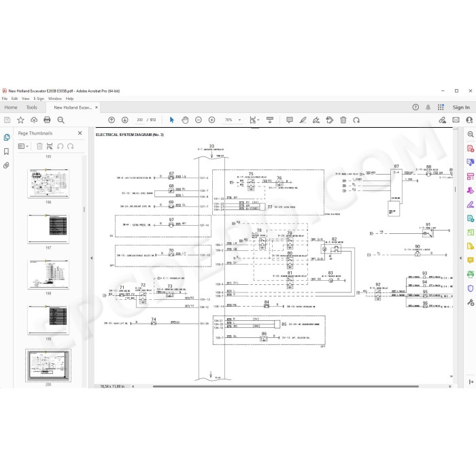Delete selected page thumbnail icon
This screenshot has height=476, width=476.
point(39,146)
